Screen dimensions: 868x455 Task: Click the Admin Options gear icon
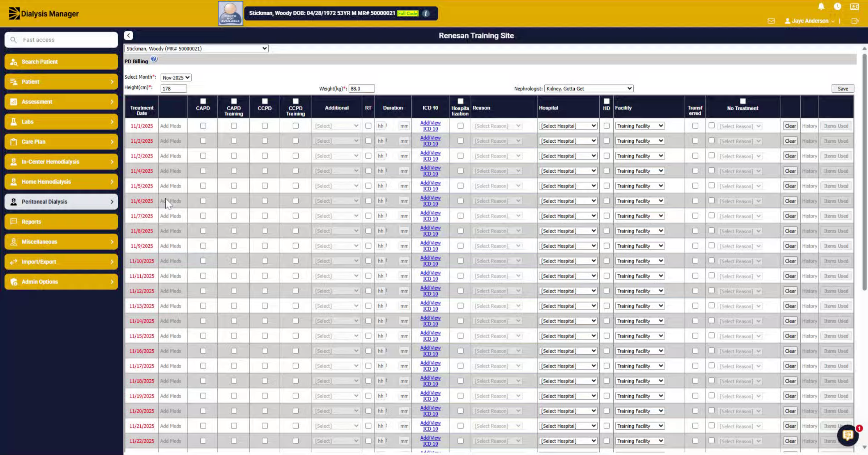point(14,282)
